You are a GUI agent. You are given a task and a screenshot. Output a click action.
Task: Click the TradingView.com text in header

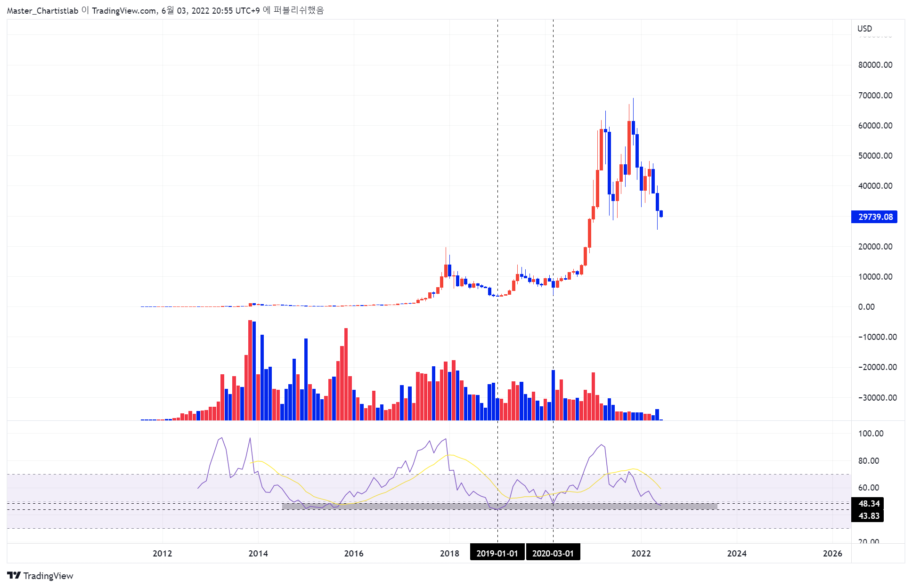pos(124,10)
